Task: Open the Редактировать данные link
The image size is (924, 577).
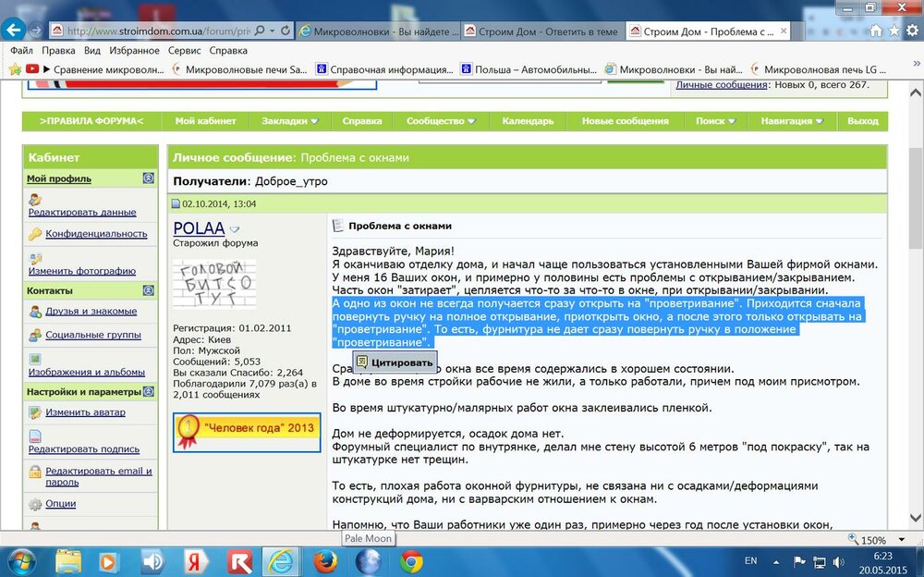Action: click(x=82, y=212)
